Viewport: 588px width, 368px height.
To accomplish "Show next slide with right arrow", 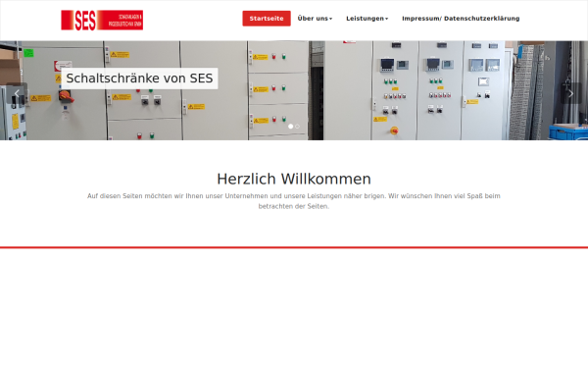I will pos(570,93).
